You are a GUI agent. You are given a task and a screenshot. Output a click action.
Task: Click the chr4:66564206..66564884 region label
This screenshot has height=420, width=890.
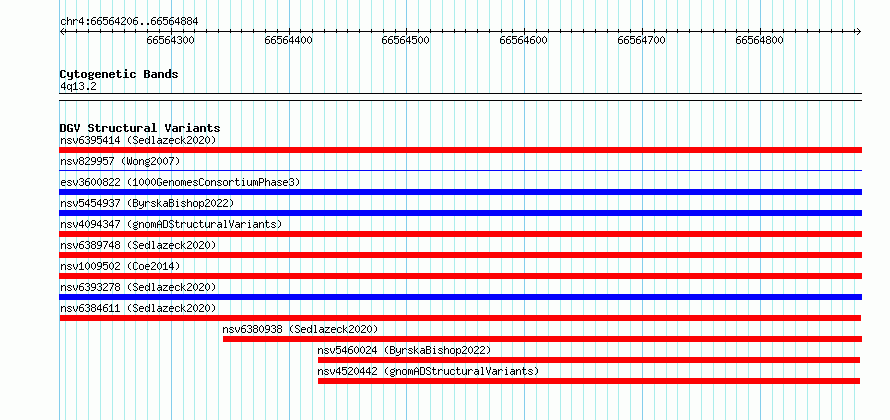click(129, 22)
